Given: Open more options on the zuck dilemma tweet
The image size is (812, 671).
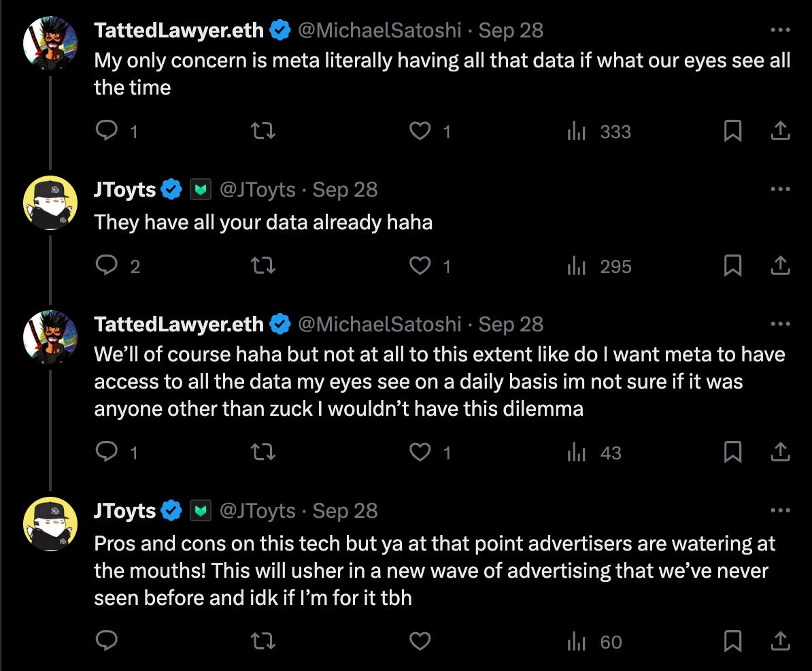Looking at the screenshot, I should pyautogui.click(x=780, y=325).
